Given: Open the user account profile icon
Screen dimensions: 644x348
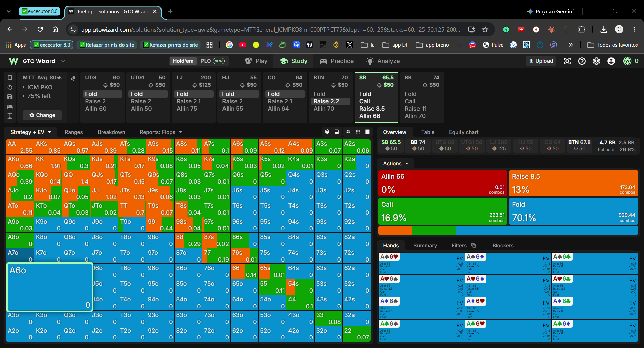Looking at the screenshot, I should tap(611, 61).
